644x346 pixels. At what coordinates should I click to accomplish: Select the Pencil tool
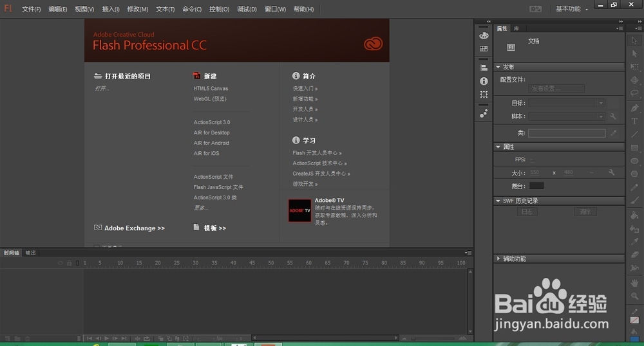(634, 187)
